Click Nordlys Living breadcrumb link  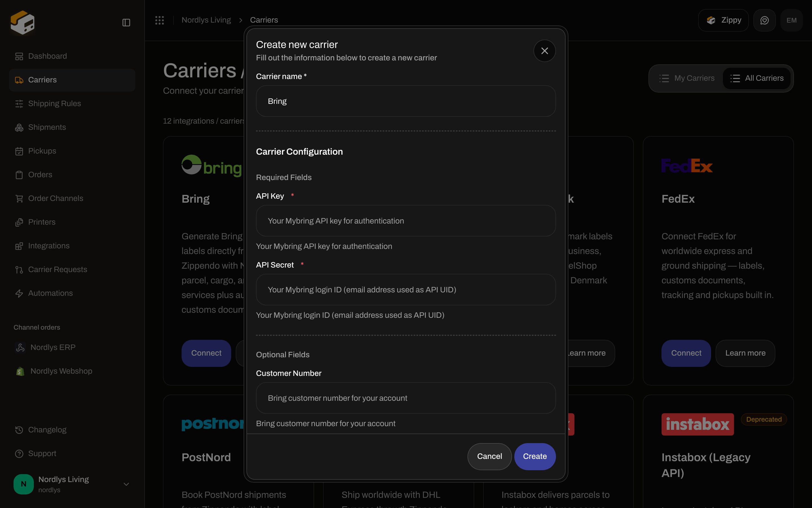tap(206, 20)
